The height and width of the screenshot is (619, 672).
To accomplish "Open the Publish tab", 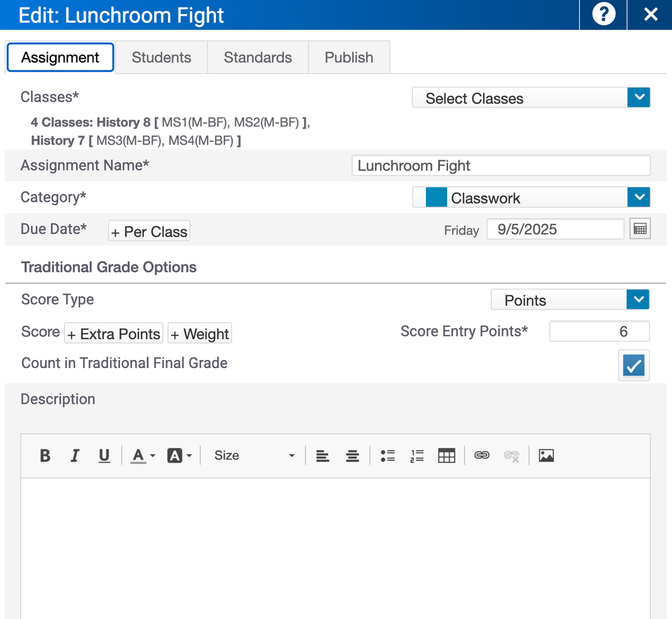I will coord(348,58).
